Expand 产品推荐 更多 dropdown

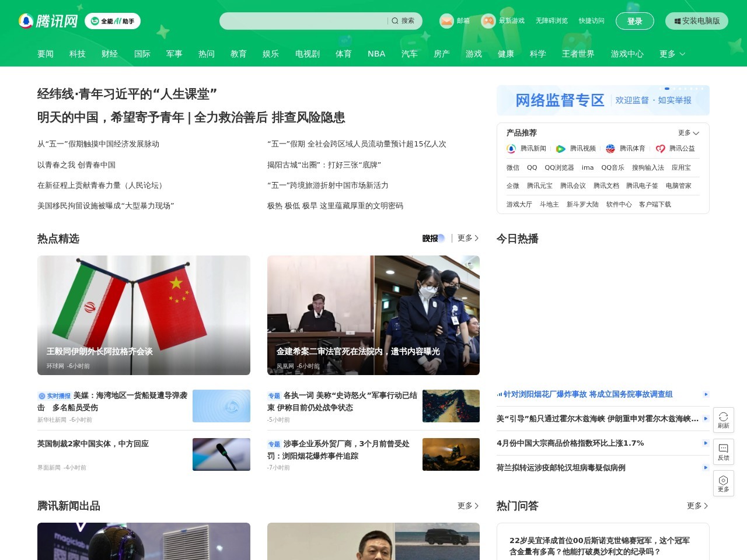pyautogui.click(x=689, y=133)
